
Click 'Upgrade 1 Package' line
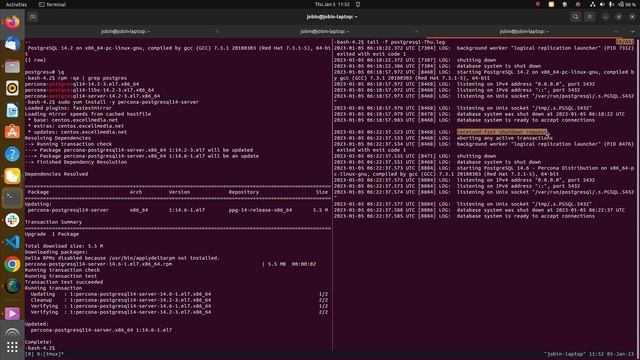[x=52, y=234]
